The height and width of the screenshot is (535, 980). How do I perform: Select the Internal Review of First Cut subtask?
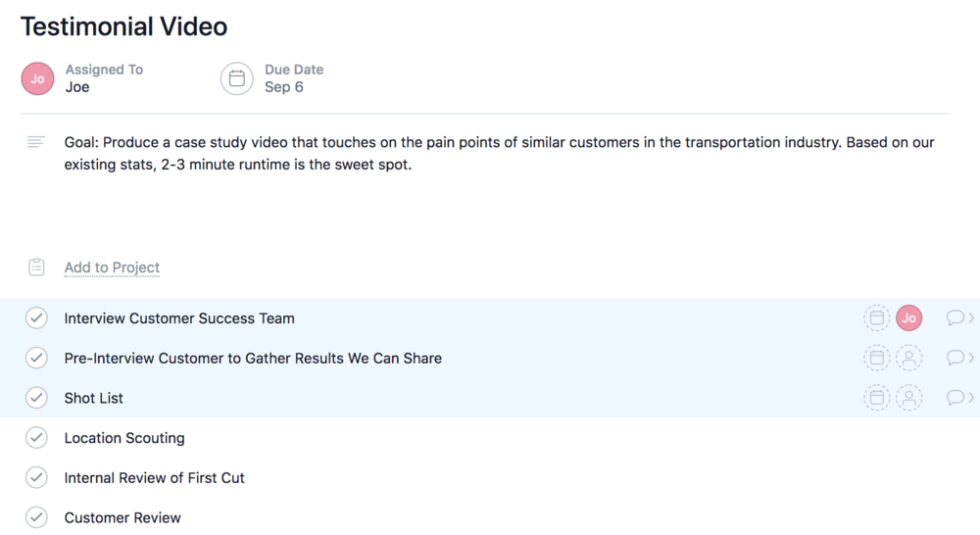[155, 477]
